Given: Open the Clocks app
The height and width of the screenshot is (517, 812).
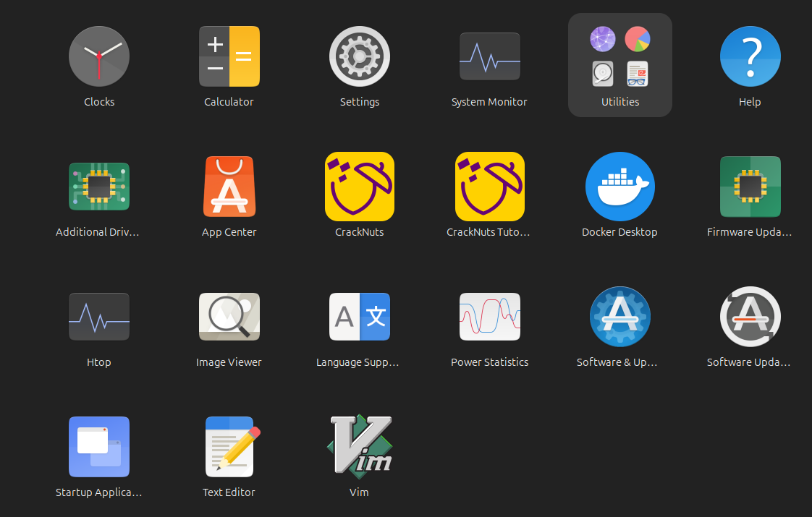Looking at the screenshot, I should [99, 56].
